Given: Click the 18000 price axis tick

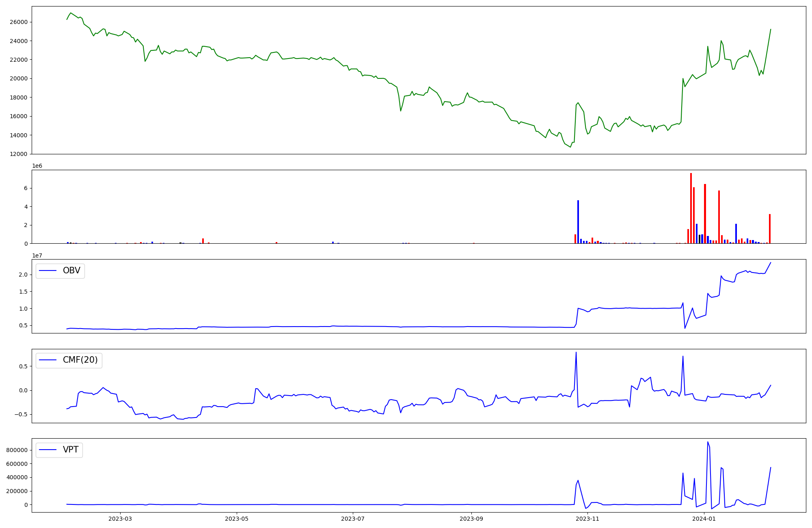Looking at the screenshot, I should tap(18, 97).
